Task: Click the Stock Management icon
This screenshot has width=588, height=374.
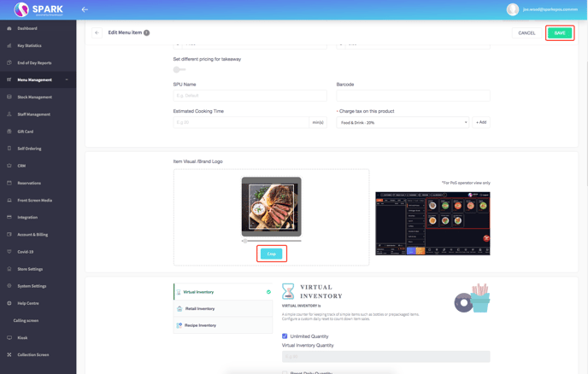Action: click(x=9, y=96)
